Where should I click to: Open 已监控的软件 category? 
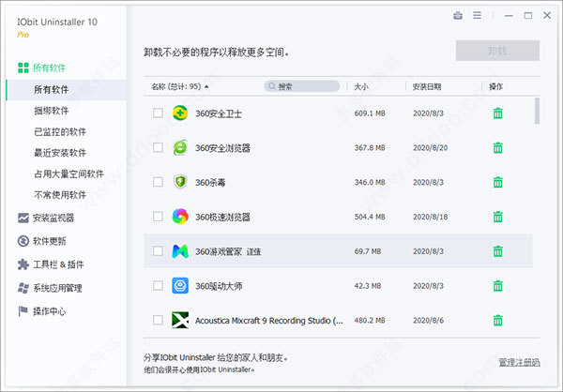[60, 131]
